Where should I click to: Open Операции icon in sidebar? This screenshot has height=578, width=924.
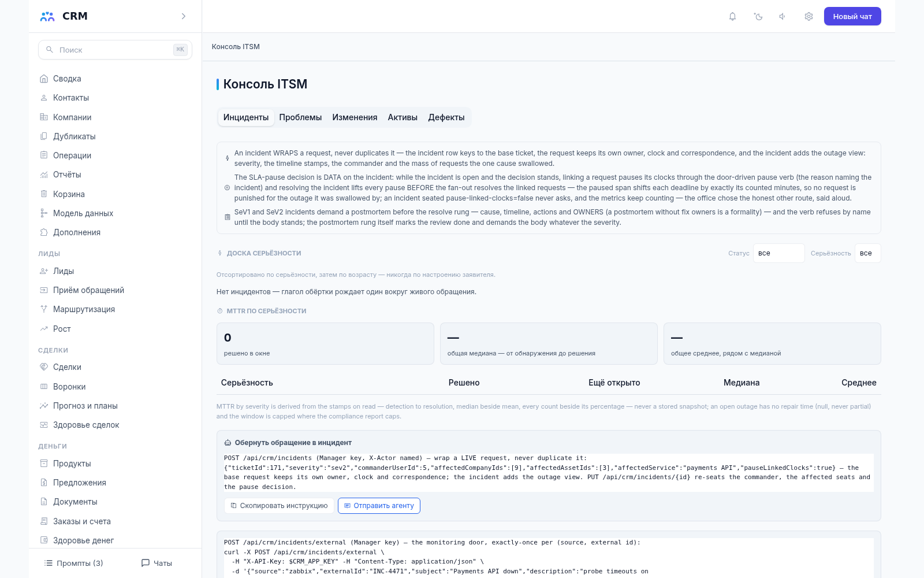tap(44, 155)
